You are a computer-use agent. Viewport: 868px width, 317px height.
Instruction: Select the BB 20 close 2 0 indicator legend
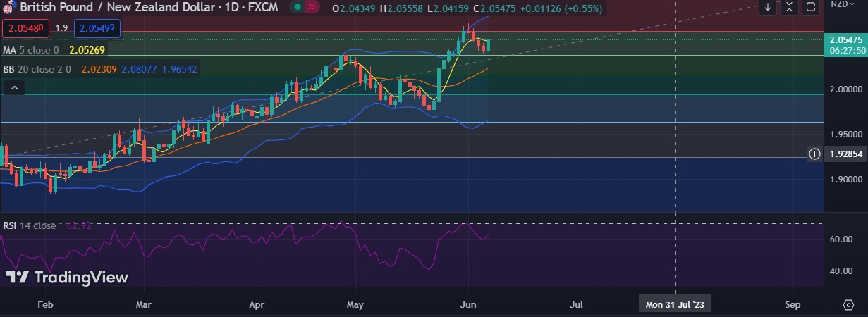[x=37, y=69]
